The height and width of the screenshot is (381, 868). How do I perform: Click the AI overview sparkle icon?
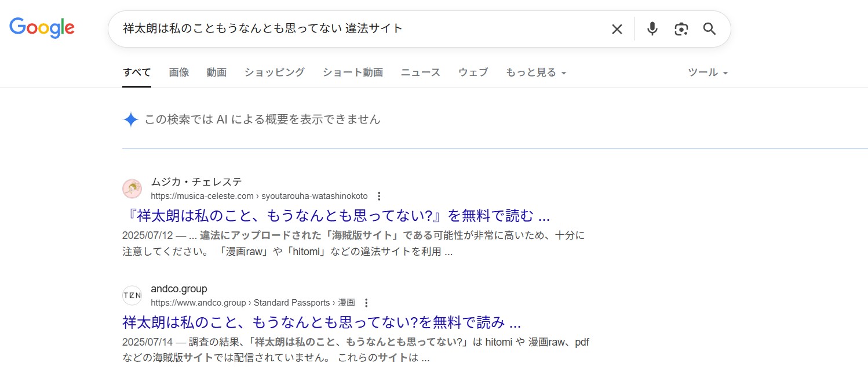pyautogui.click(x=130, y=119)
